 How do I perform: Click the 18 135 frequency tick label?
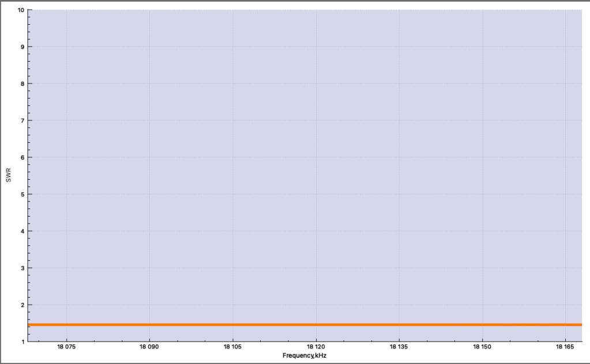point(399,347)
